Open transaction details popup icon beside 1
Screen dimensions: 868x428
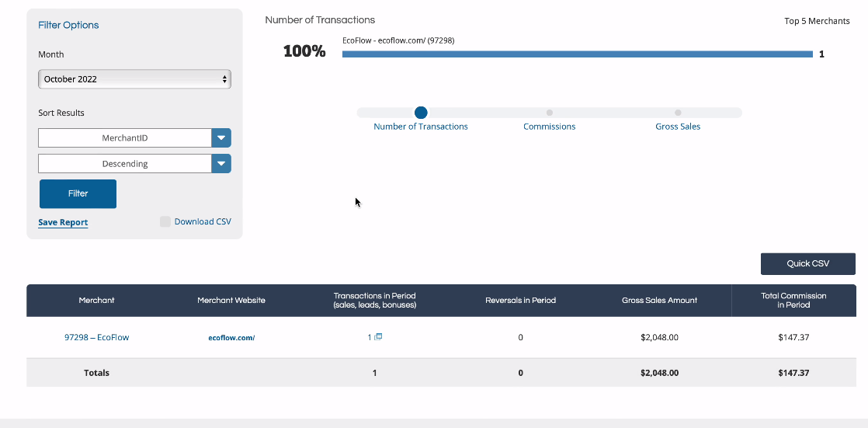(379, 336)
